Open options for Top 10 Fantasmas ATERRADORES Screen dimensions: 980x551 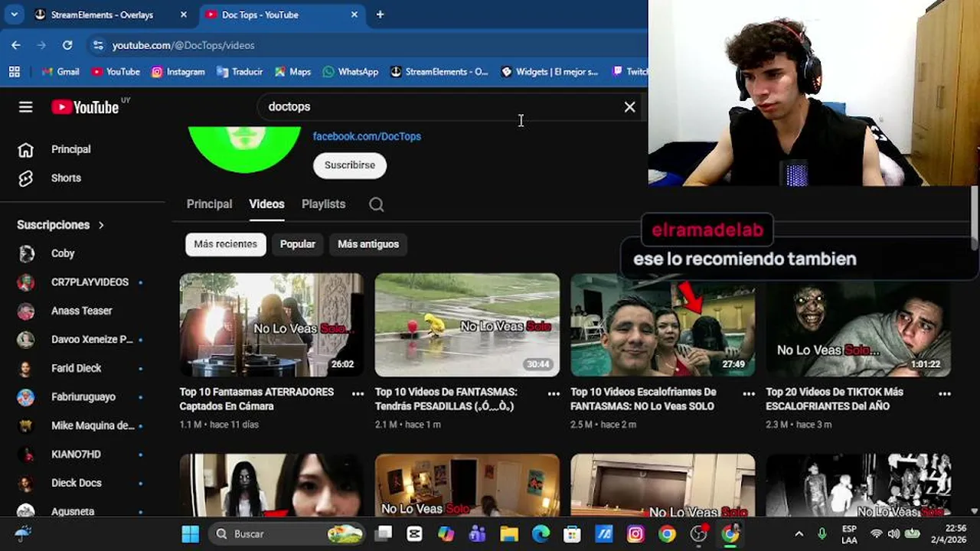(x=358, y=393)
